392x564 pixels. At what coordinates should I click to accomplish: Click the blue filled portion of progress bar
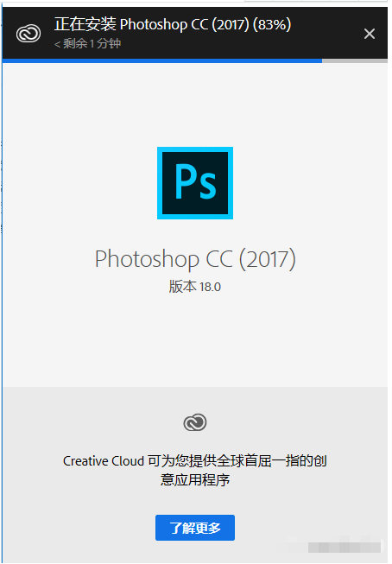162,61
